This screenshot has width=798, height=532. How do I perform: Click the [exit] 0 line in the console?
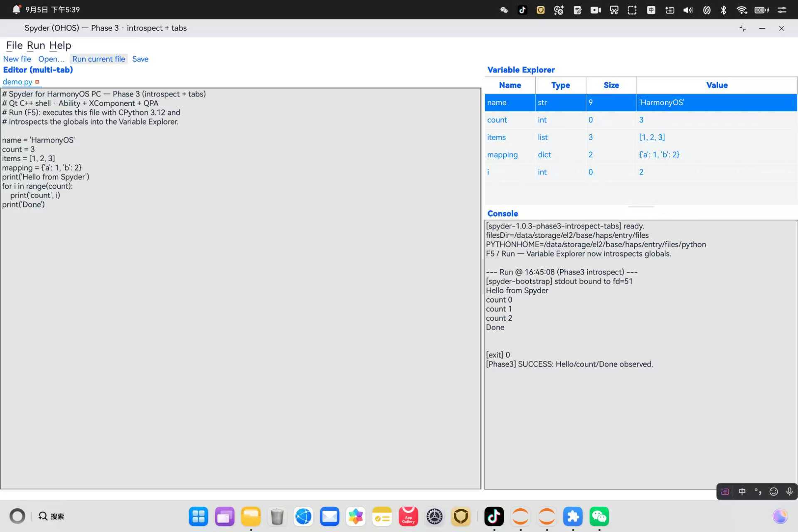click(498, 355)
